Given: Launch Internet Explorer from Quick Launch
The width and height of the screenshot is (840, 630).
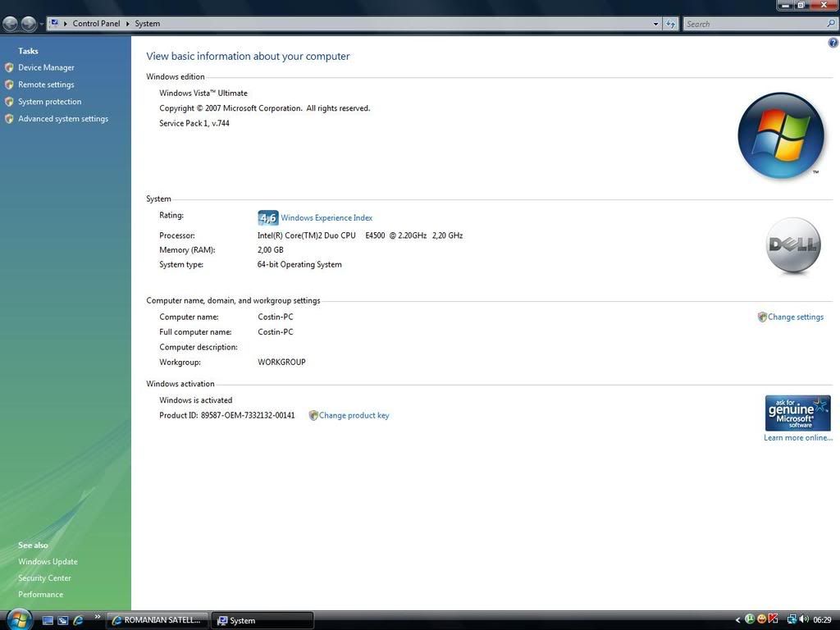Looking at the screenshot, I should (78, 621).
